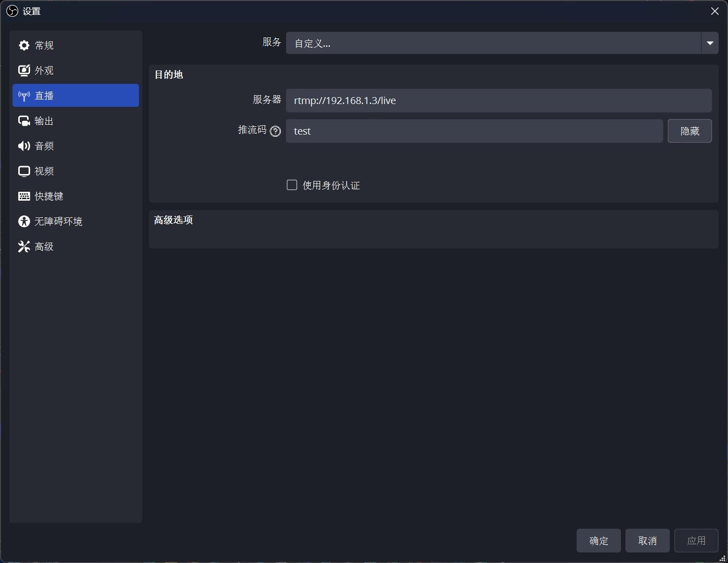The width and height of the screenshot is (728, 563).
Task: Click the 隐藏 hide stream key button
Action: (x=690, y=131)
